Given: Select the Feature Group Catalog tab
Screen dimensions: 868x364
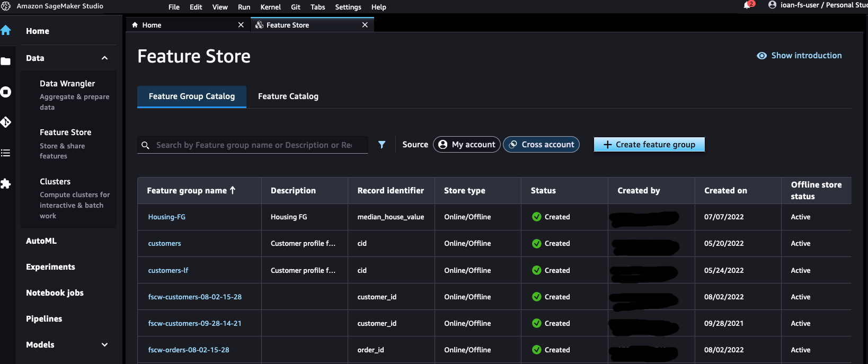Looking at the screenshot, I should pyautogui.click(x=192, y=96).
